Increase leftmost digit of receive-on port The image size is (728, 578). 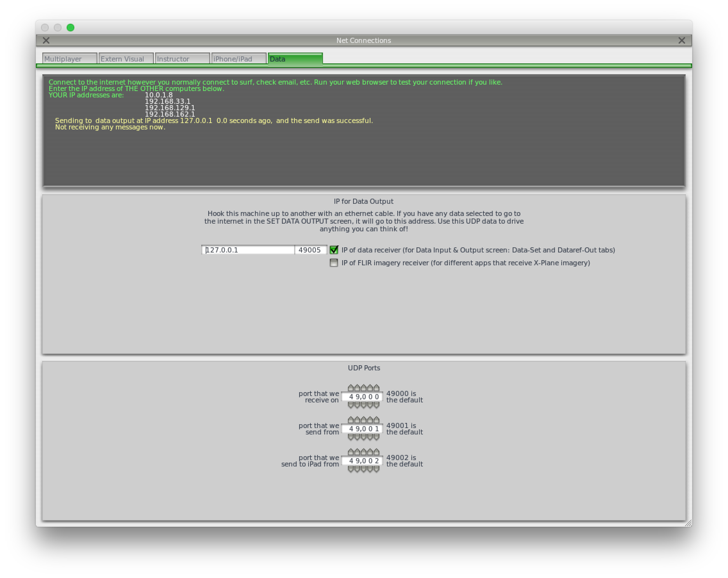click(351, 388)
